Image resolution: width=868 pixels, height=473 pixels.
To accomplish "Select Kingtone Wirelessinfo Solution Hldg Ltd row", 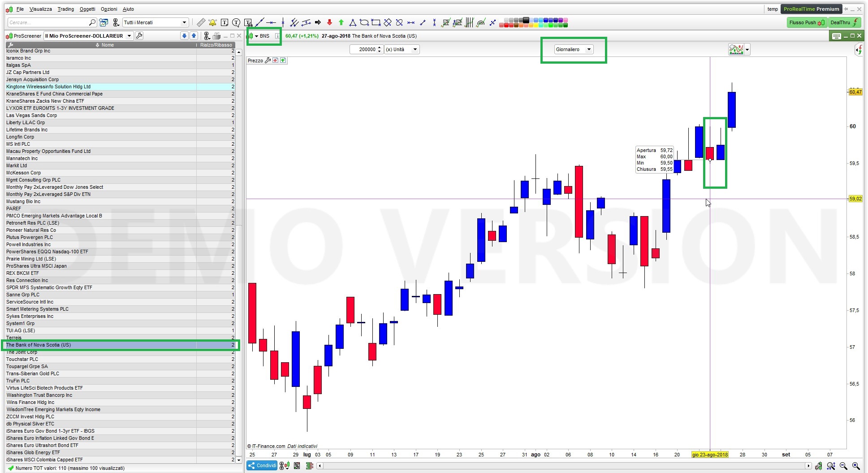I will click(120, 87).
